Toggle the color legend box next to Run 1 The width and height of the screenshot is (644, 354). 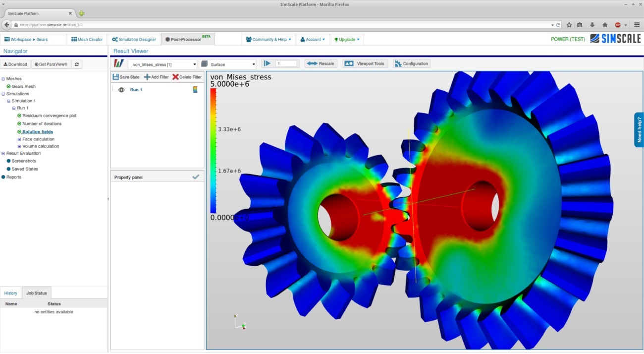tap(195, 90)
